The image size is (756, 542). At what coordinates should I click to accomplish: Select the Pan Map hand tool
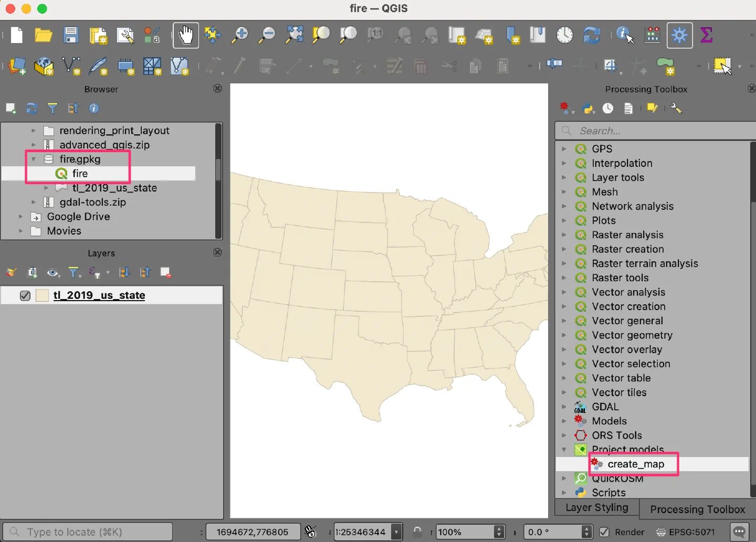pyautogui.click(x=186, y=35)
